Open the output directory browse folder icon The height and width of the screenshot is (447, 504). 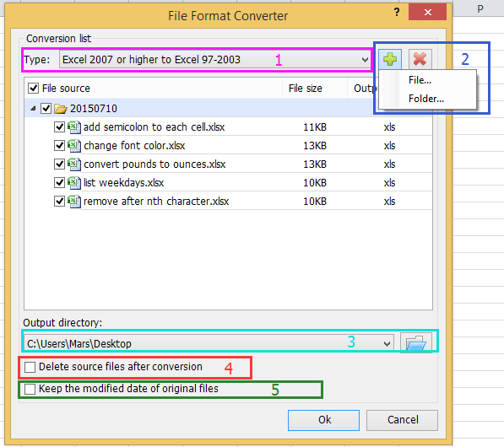(x=416, y=342)
